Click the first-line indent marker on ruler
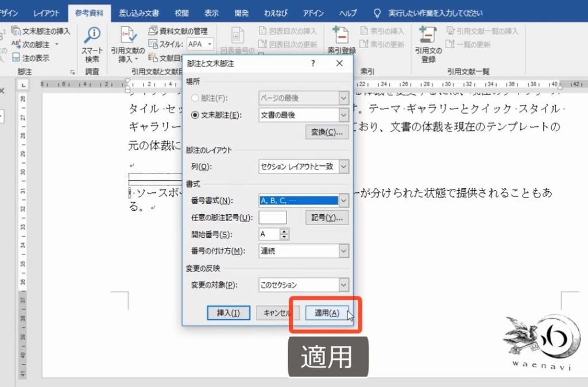The image size is (588, 387). point(127,82)
